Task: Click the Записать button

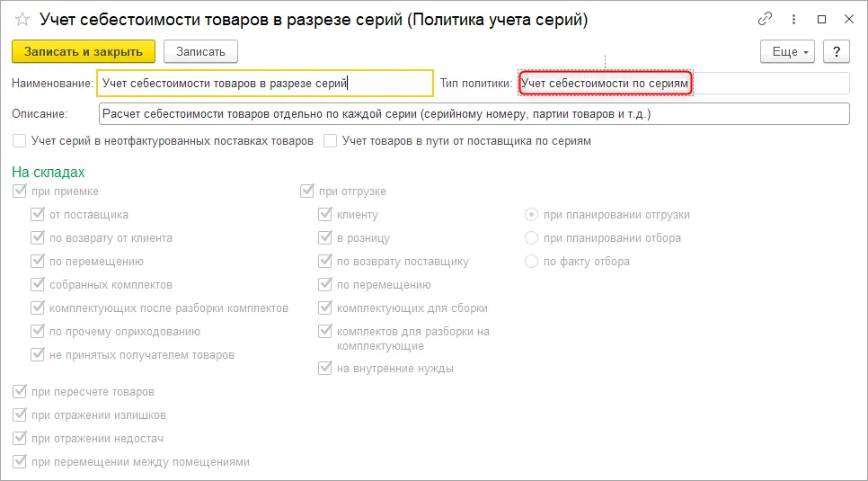Action: (x=200, y=51)
